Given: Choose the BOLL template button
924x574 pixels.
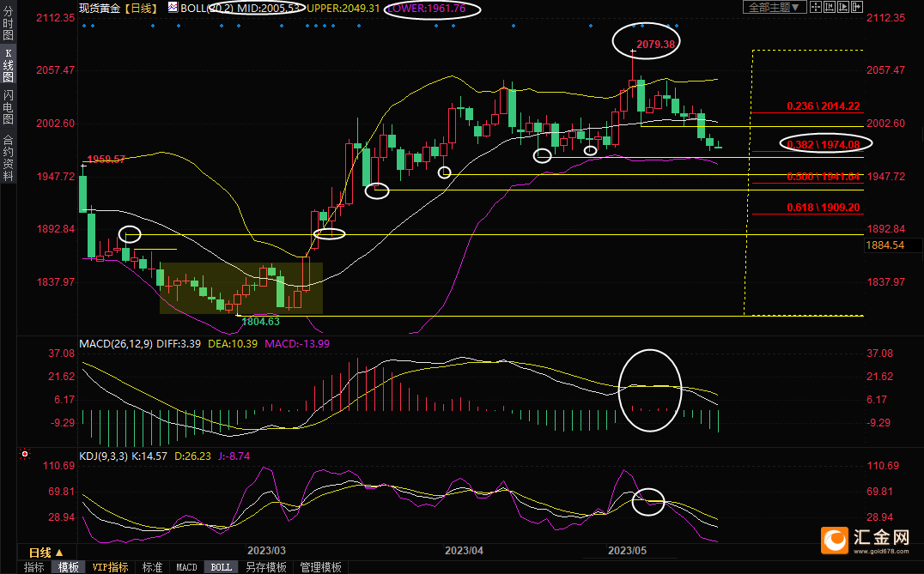Looking at the screenshot, I should click(x=221, y=567).
